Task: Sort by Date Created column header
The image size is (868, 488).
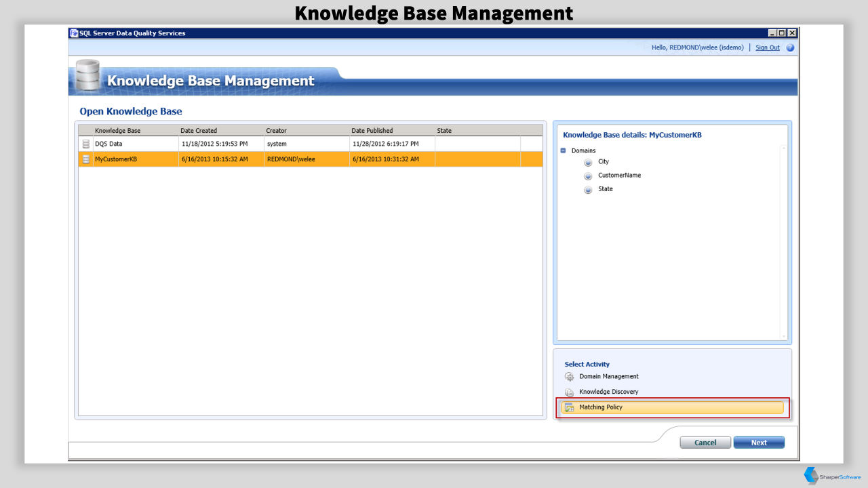Action: (199, 131)
